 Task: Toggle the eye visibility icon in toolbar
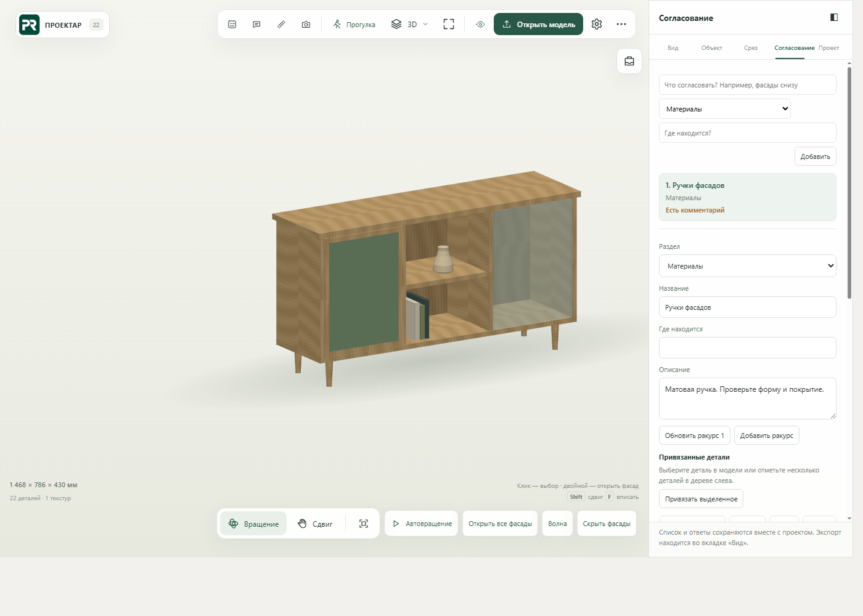[480, 25]
